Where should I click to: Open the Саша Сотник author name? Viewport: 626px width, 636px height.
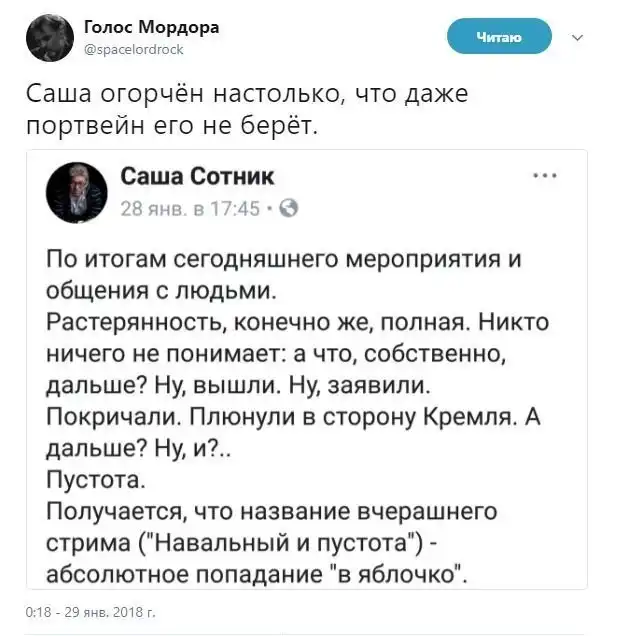pos(197,178)
